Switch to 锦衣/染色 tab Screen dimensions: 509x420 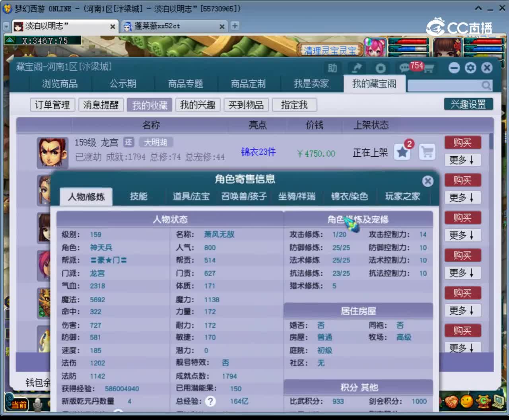pyautogui.click(x=350, y=196)
